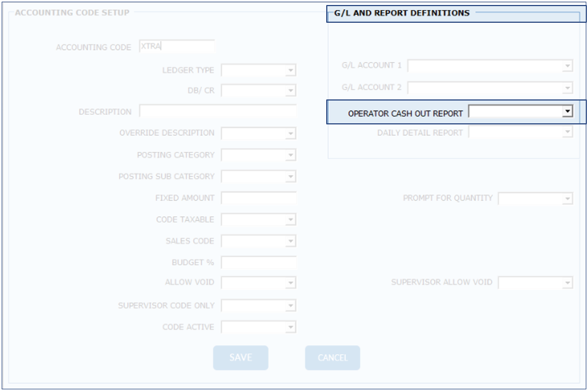Viewport: 588px width, 391px height.
Task: Focus the Description text field
Action: pyautogui.click(x=217, y=112)
